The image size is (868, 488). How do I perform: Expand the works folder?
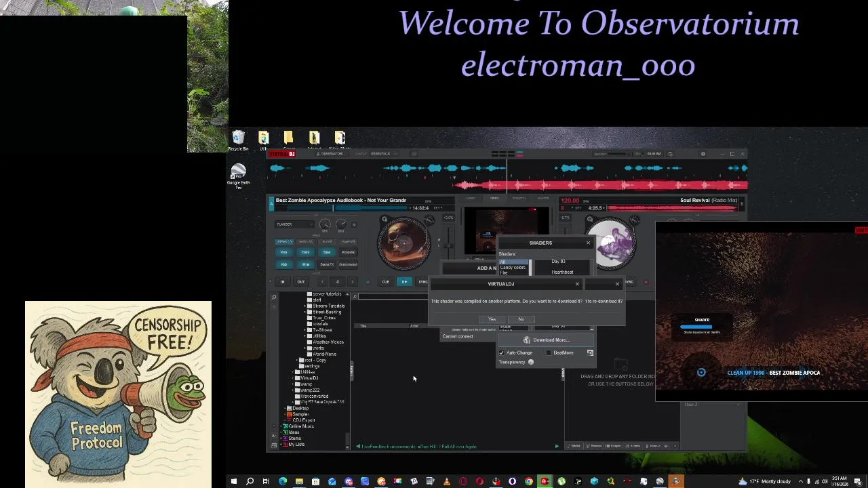pyautogui.click(x=305, y=348)
